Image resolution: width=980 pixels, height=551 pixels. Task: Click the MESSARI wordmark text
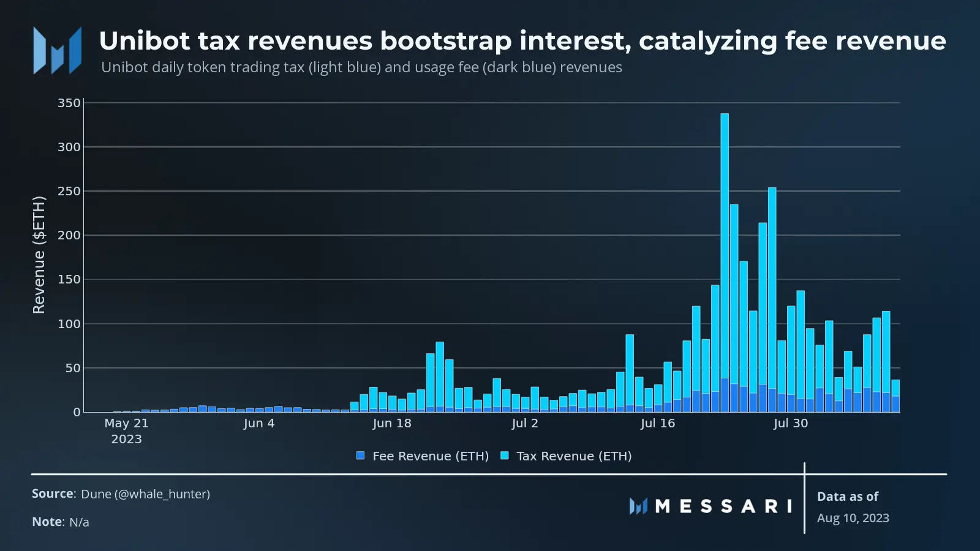tap(723, 506)
